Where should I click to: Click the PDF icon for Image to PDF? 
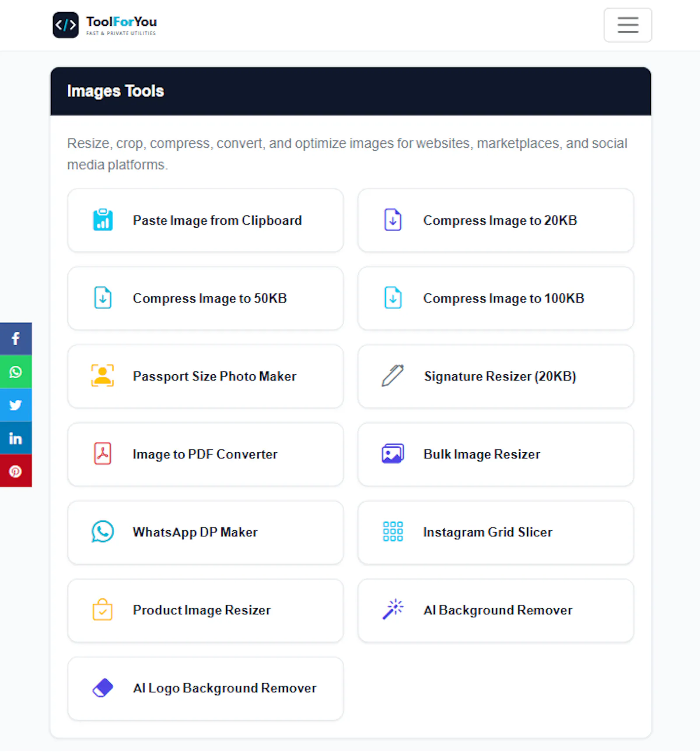[103, 454]
